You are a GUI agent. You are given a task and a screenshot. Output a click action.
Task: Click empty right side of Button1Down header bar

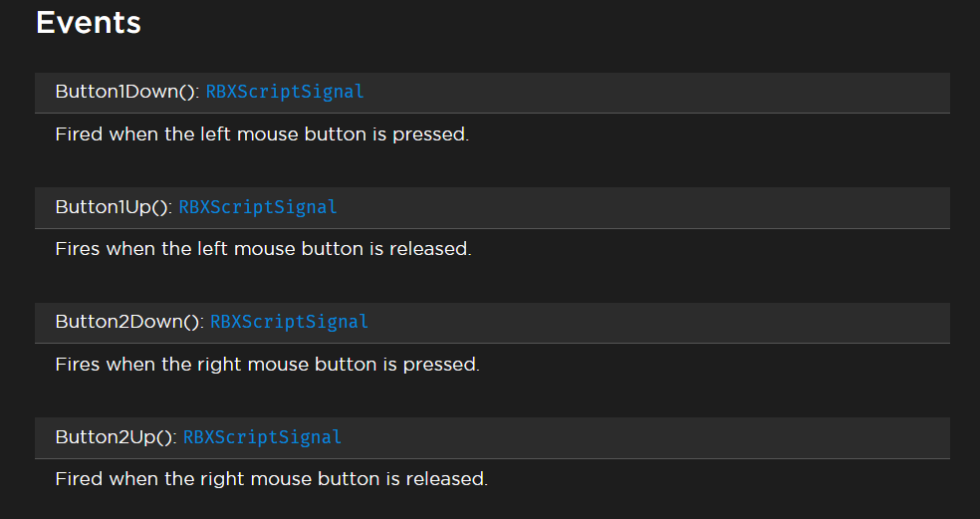point(697,92)
